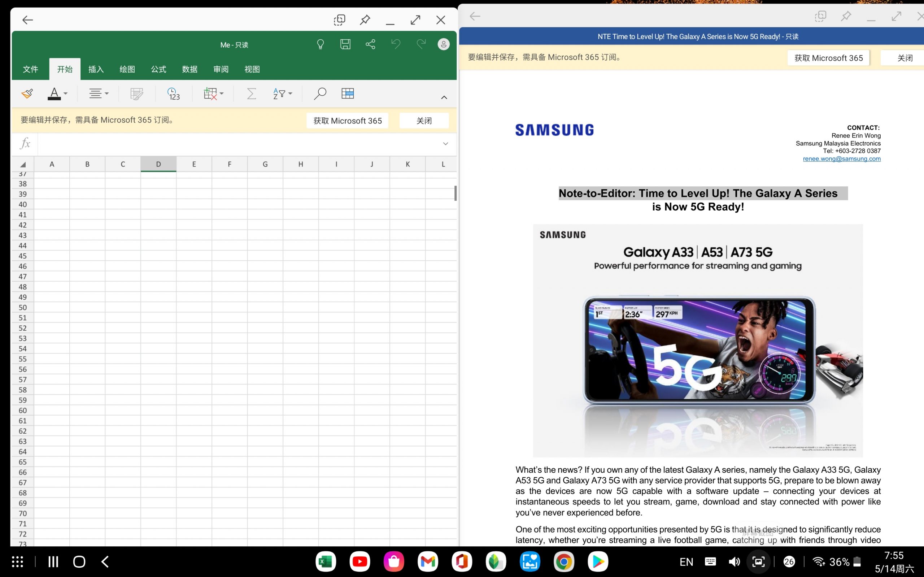Switch to the 绘图 tab
924x577 pixels.
(127, 69)
